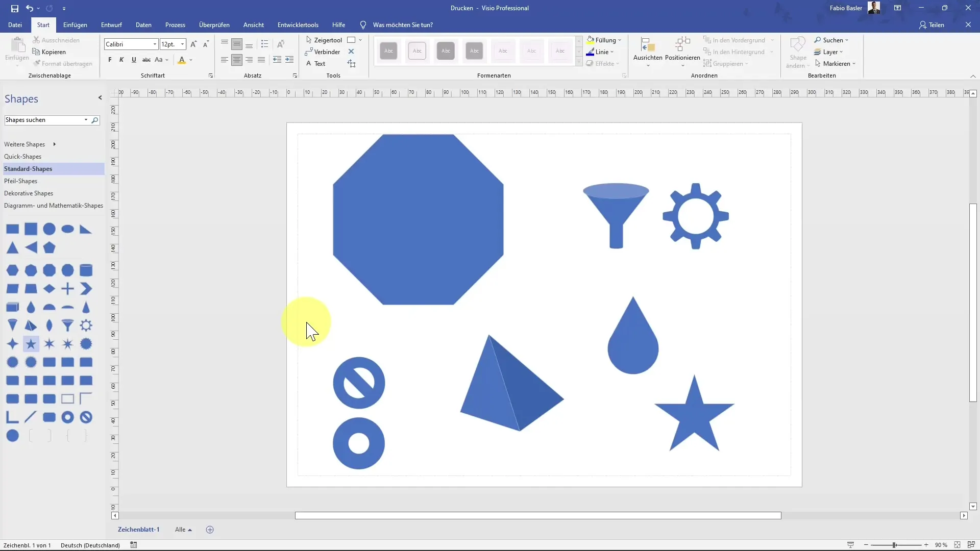
Task: Open the Suchen dropdown in Bearbeiten
Action: pyautogui.click(x=831, y=40)
